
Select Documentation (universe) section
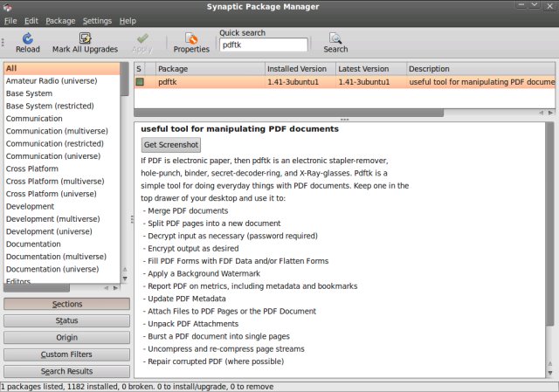tap(62, 269)
